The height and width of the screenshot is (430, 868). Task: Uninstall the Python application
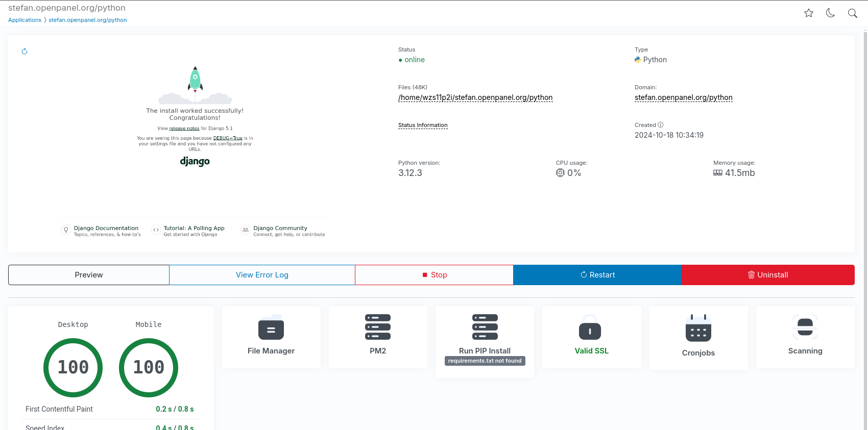(x=768, y=275)
